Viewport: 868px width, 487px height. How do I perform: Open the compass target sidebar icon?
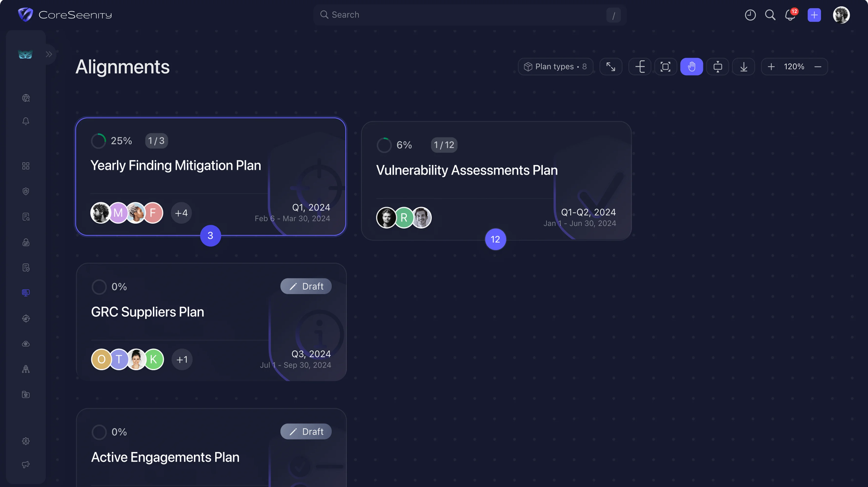[x=26, y=318]
